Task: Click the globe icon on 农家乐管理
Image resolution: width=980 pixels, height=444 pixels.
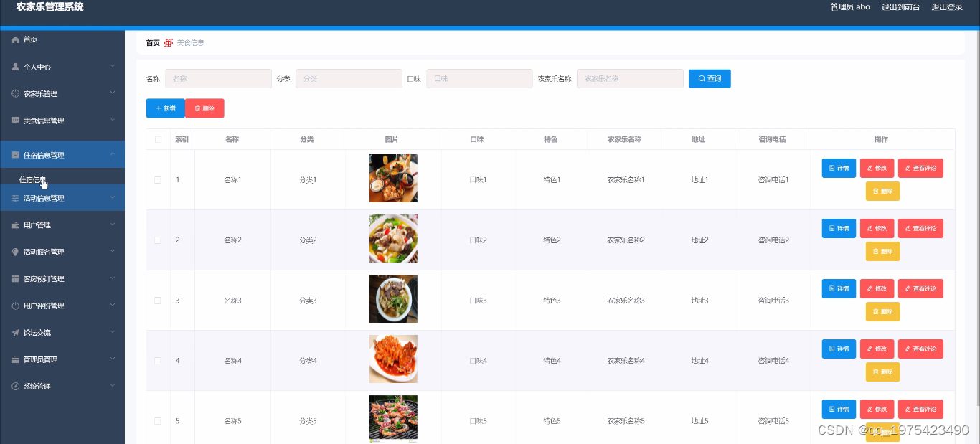Action: click(x=16, y=93)
